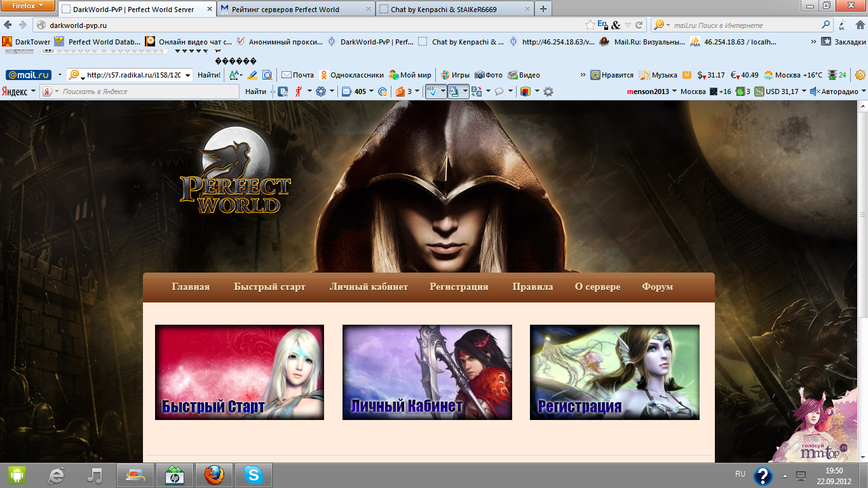Bookmark this page with the star icon
Screen dimensions: 868x488
pyautogui.click(x=590, y=25)
